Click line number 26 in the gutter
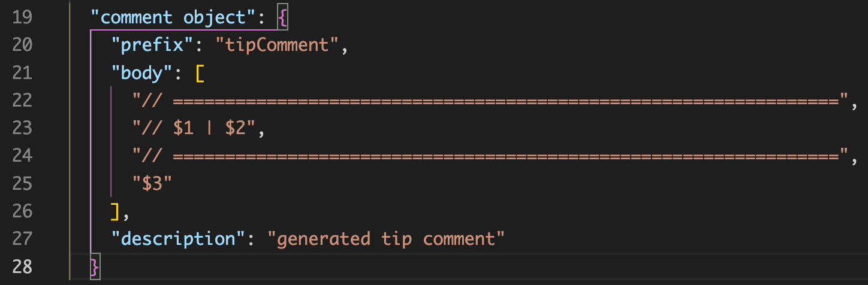The height and width of the screenshot is (285, 868). (x=22, y=211)
